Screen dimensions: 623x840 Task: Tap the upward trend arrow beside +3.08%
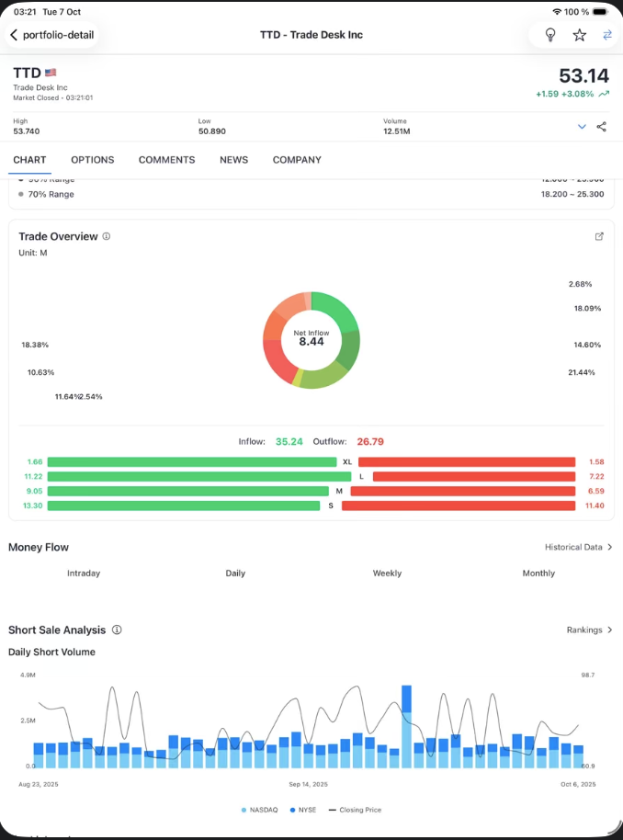pyautogui.click(x=605, y=94)
